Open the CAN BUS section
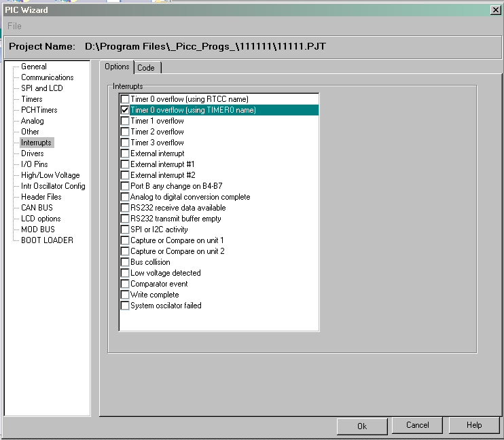 (x=37, y=208)
